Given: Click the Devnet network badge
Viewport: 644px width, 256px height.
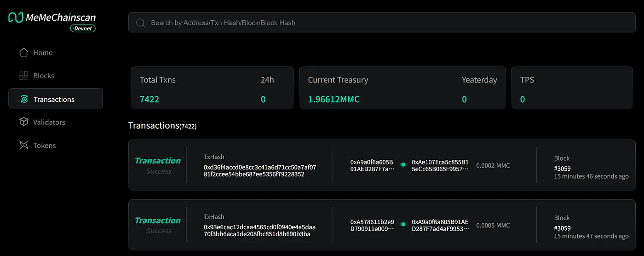Looking at the screenshot, I should click(83, 29).
